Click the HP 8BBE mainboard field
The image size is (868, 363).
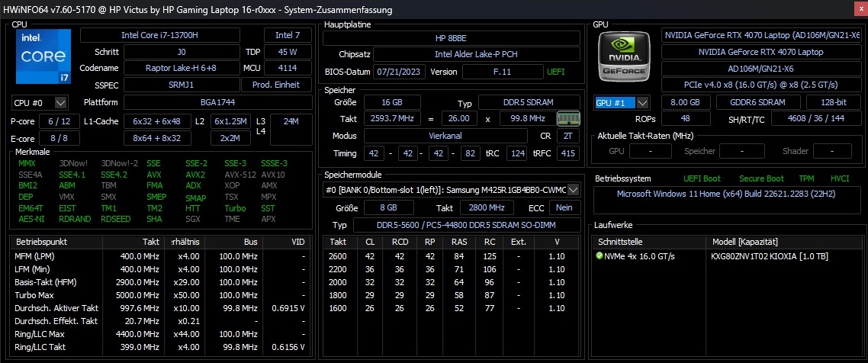point(450,38)
